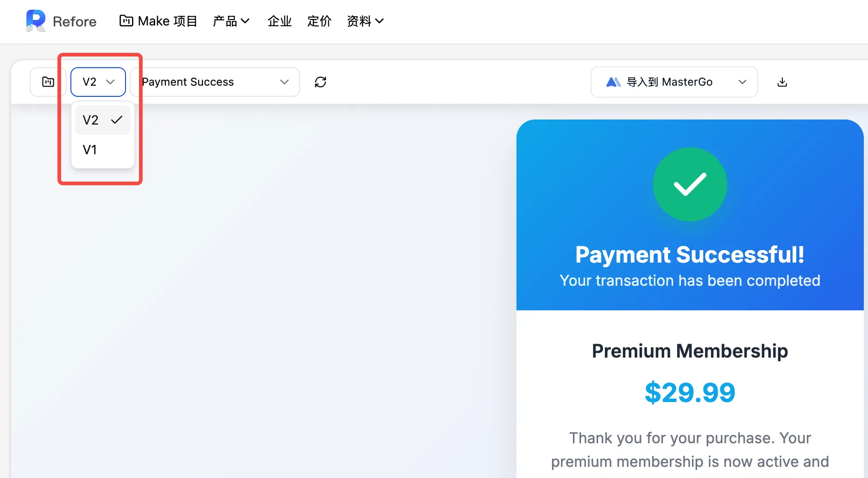Screen dimensions: 868x478
Task: Select V1 from the version list
Action: tap(103, 150)
